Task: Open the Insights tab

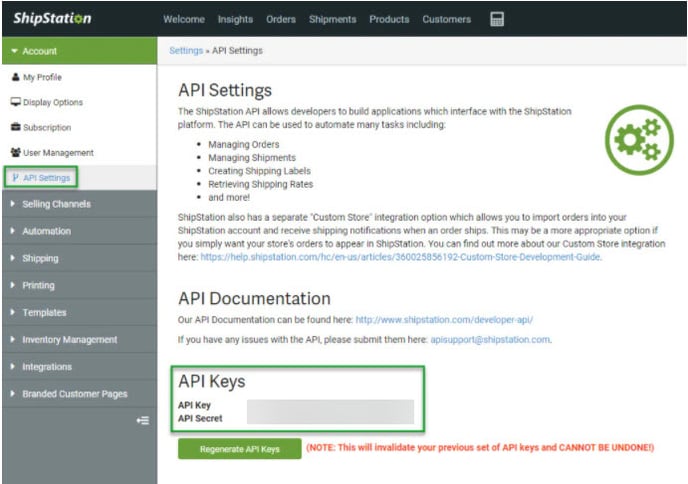Action: coord(235,19)
